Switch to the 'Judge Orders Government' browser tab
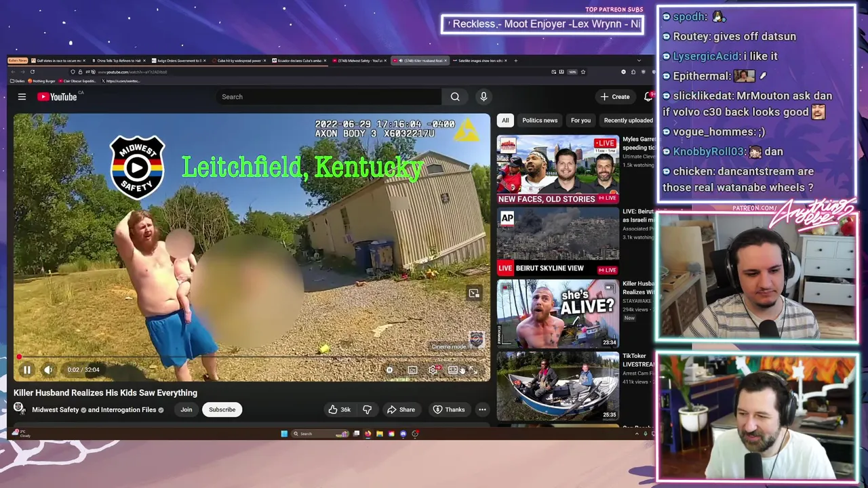This screenshot has height=488, width=868. (x=178, y=60)
